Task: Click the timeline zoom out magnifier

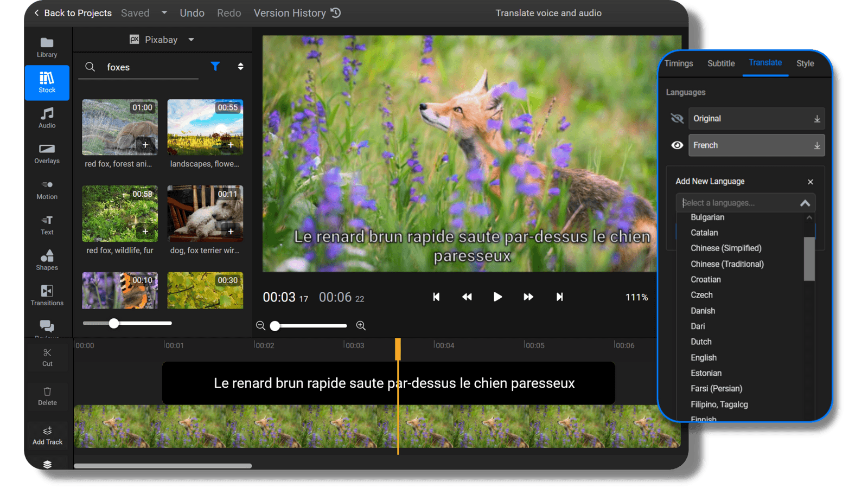Action: [261, 325]
